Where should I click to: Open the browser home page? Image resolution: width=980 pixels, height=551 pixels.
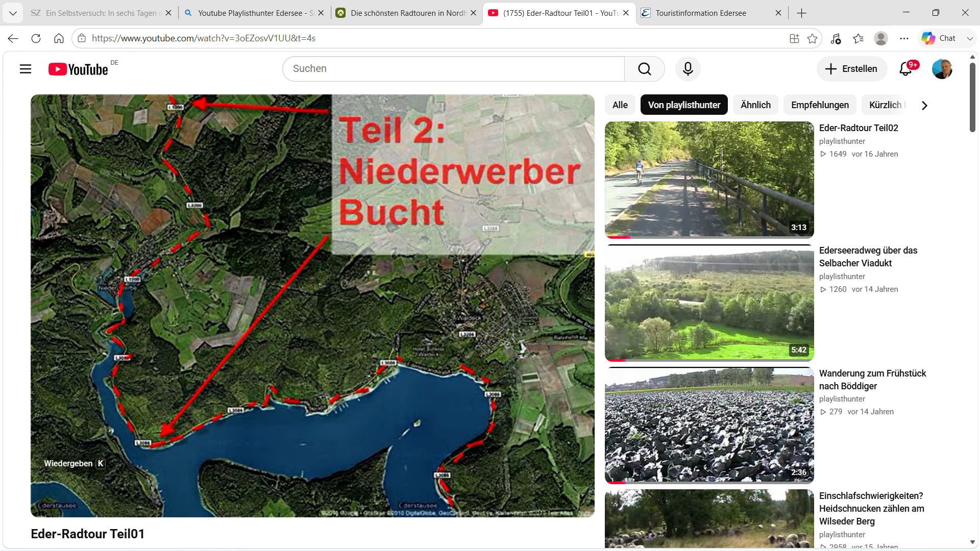click(x=59, y=38)
